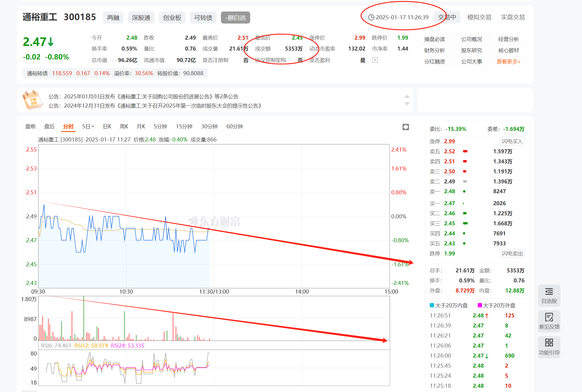Open the 自选股 sidebar icon

549,295
